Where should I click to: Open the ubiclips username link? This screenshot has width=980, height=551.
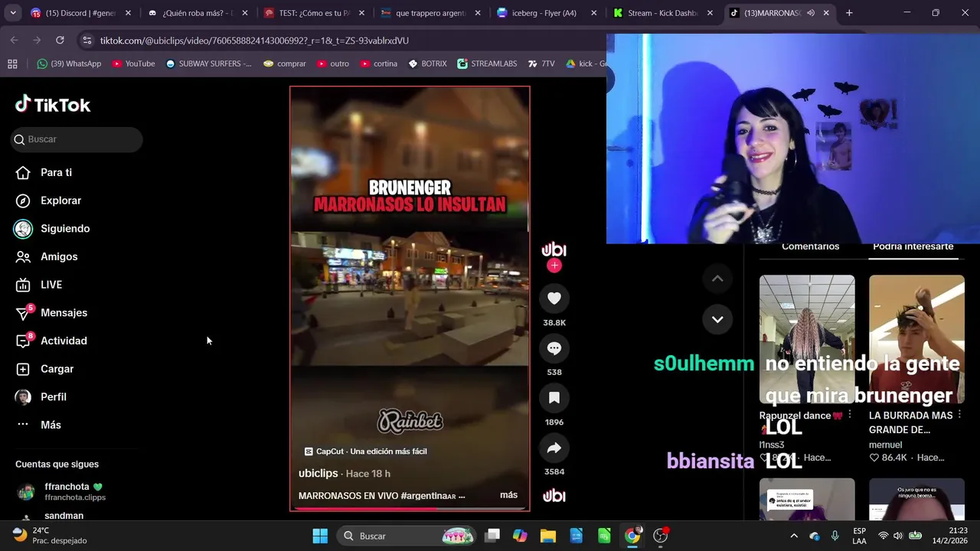point(318,473)
